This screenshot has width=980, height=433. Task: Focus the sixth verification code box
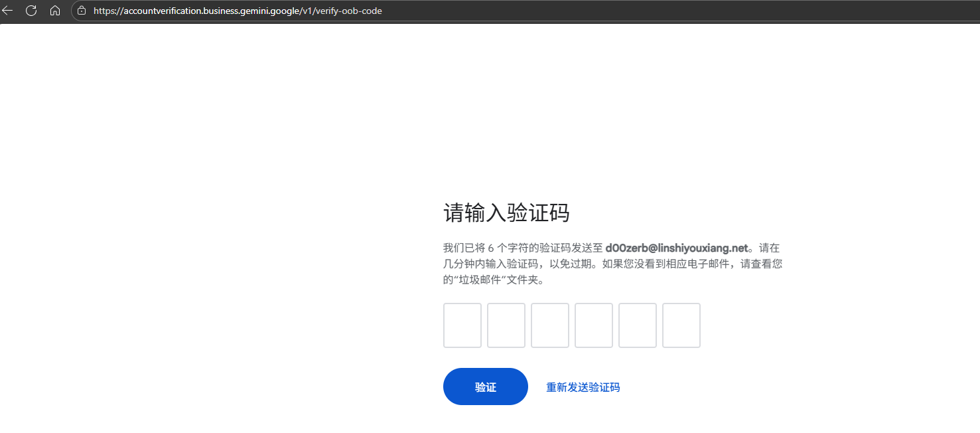pos(681,325)
